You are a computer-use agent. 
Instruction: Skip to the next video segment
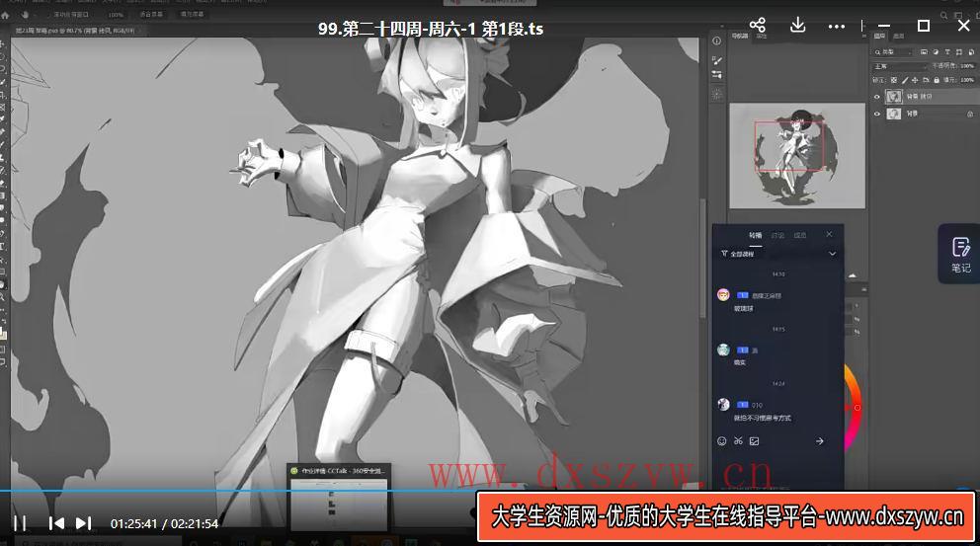[x=84, y=523]
